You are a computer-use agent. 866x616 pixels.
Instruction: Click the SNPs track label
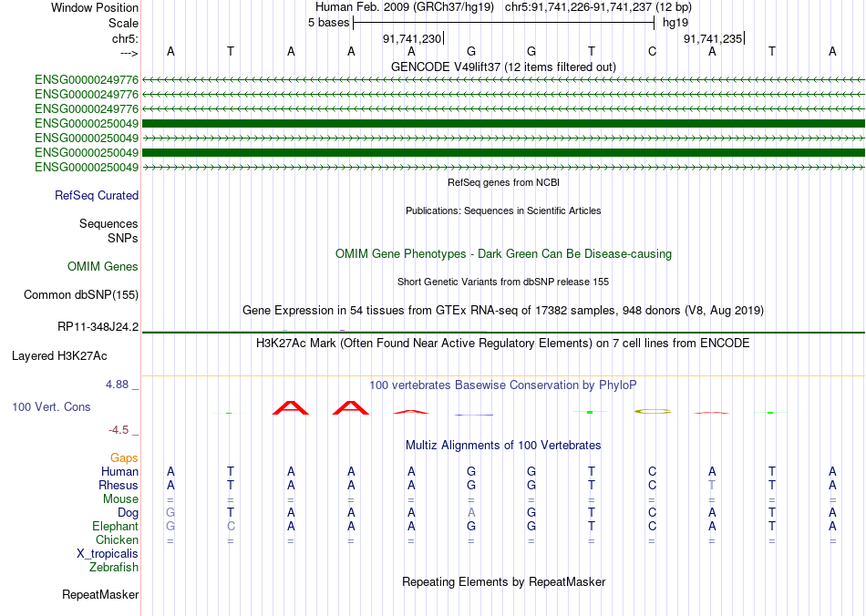pos(123,238)
